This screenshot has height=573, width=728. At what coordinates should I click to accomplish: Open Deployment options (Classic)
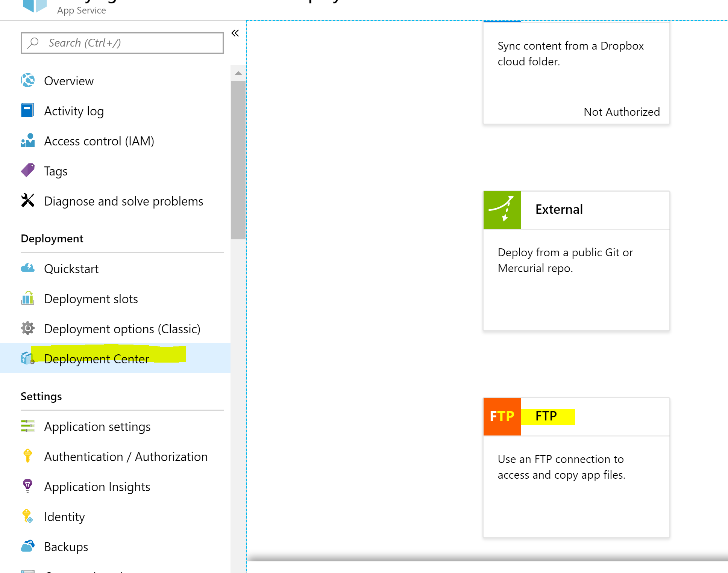pyautogui.click(x=122, y=329)
